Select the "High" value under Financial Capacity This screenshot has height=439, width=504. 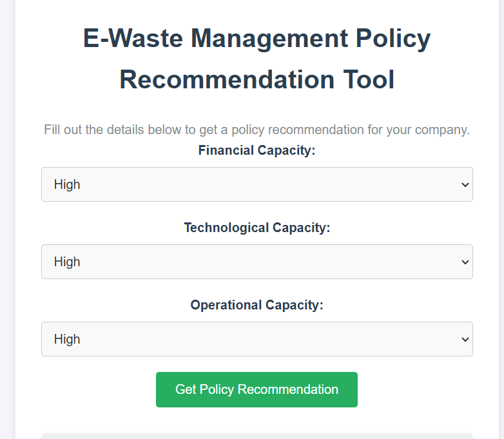pyautogui.click(x=67, y=184)
